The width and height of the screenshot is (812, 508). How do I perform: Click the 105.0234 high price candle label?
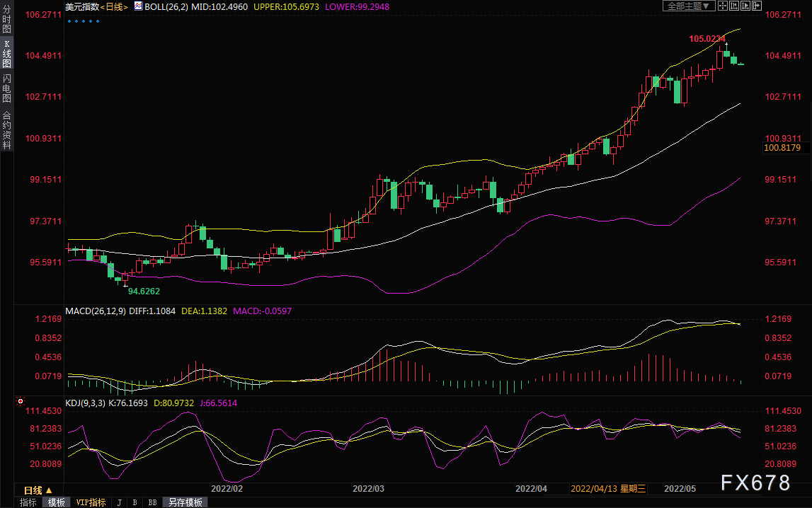(x=707, y=37)
